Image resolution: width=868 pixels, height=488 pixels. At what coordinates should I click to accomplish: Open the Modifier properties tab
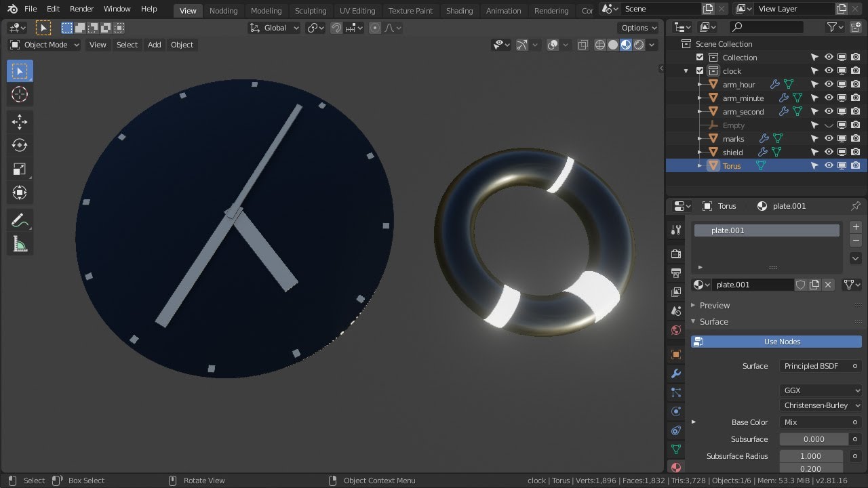pos(675,373)
